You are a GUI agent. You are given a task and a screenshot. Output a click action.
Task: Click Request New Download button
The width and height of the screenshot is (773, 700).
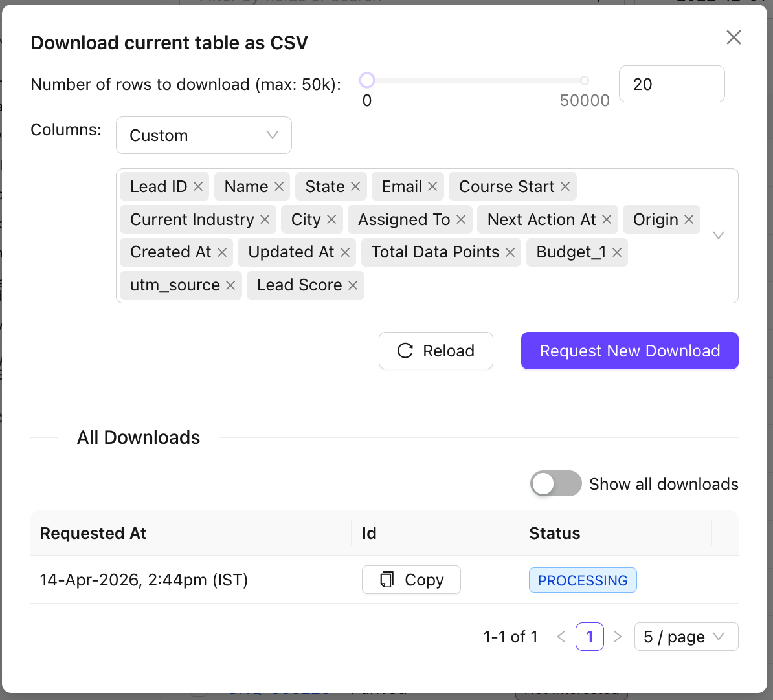629,351
